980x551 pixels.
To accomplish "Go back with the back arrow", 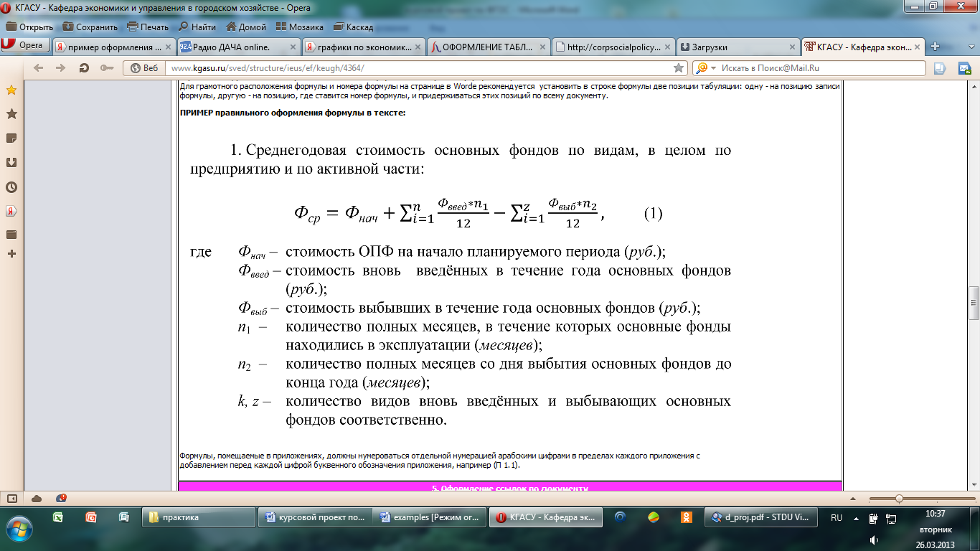I will click(38, 68).
